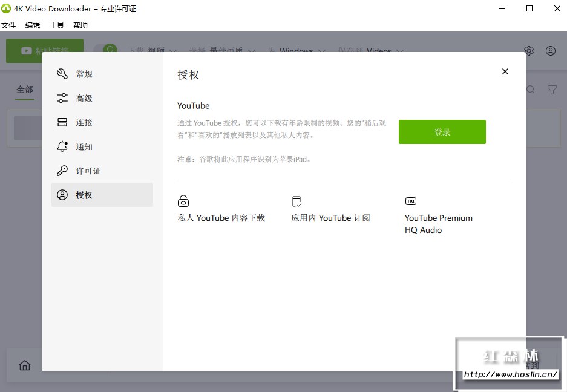
Task: Click the YouTube heading in authorization panel
Action: pyautogui.click(x=193, y=106)
